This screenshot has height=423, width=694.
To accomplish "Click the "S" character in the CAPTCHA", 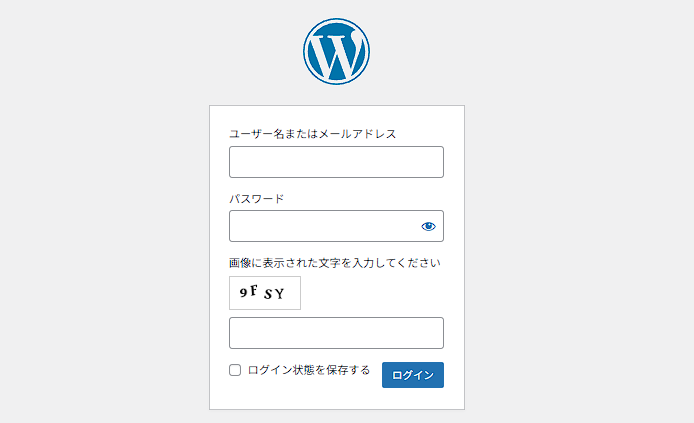I will click(268, 295).
